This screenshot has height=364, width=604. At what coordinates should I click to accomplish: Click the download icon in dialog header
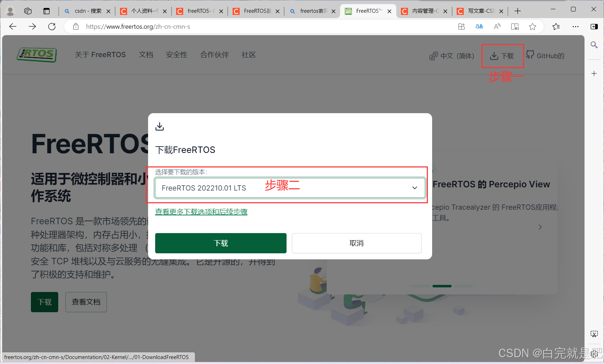(x=160, y=126)
